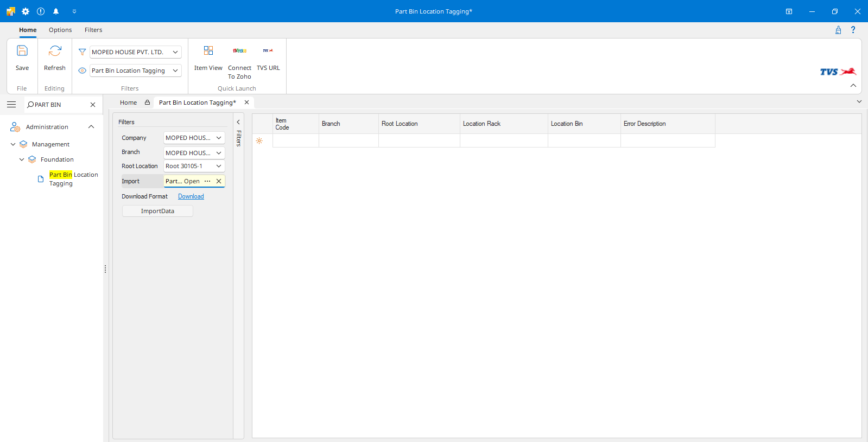Screen dimensions: 868x442
Task: Switch to the Options ribbon tab
Action: point(60,30)
